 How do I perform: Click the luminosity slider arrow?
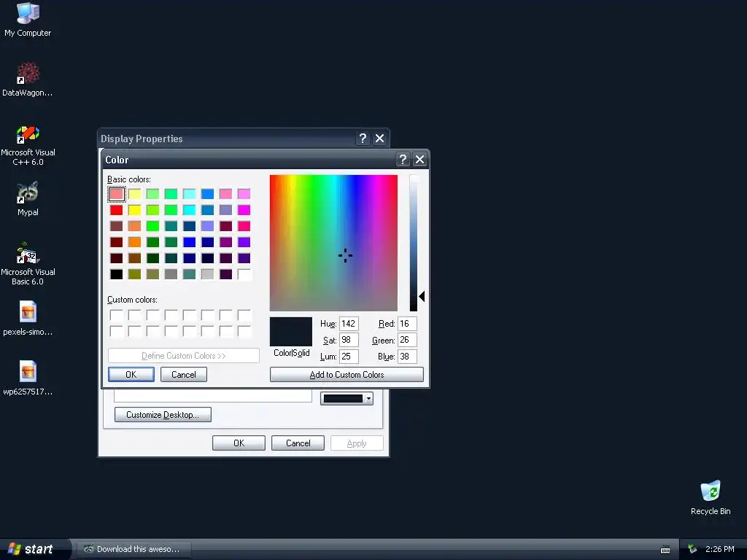tap(422, 296)
